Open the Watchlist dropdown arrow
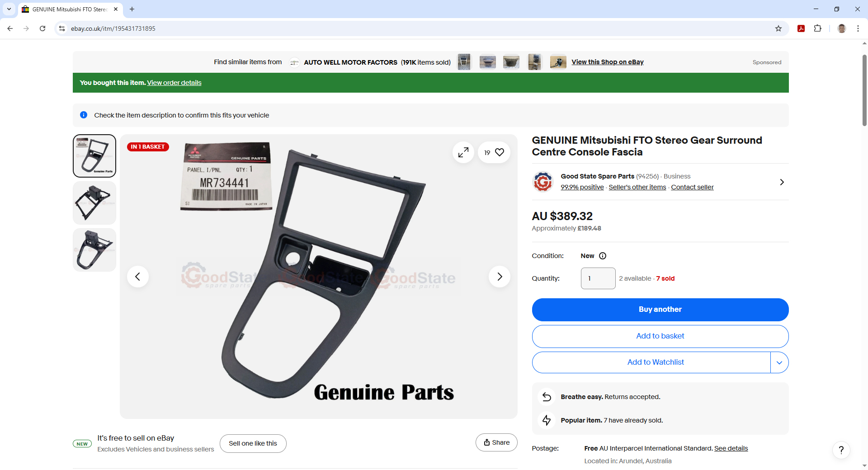This screenshot has height=470, width=868. click(779, 362)
